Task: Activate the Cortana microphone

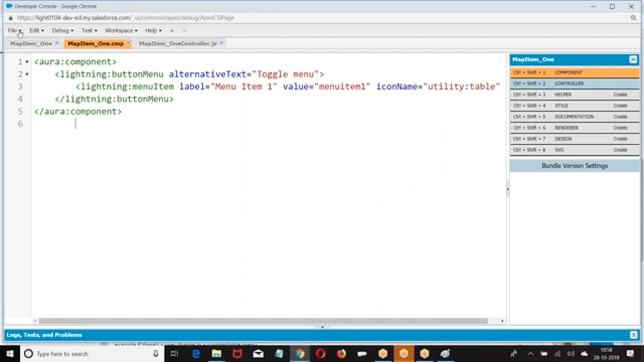Action: [x=156, y=354]
